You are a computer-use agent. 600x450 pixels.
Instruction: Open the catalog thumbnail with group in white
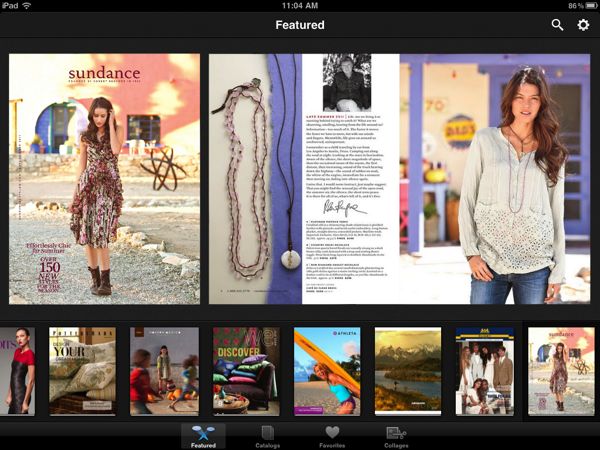point(484,371)
